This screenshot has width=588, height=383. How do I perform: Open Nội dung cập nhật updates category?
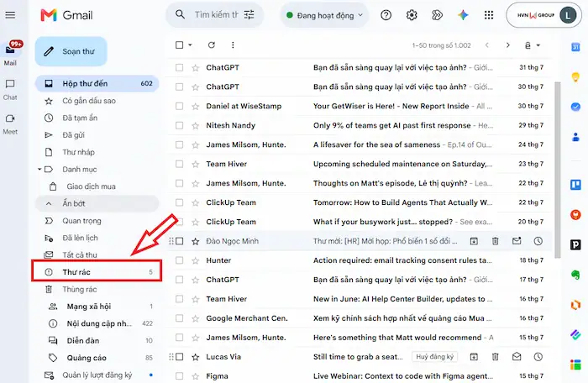click(x=97, y=323)
